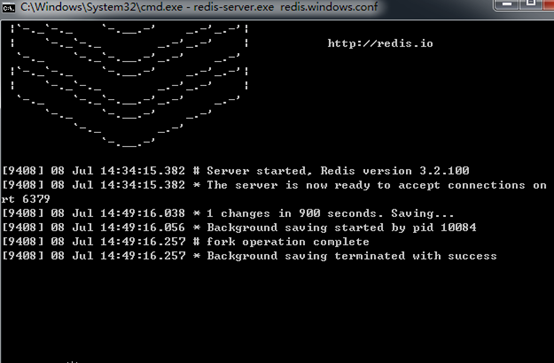The height and width of the screenshot is (363, 554).
Task: Select the port number text 'rt 6379'
Action: click(x=25, y=199)
